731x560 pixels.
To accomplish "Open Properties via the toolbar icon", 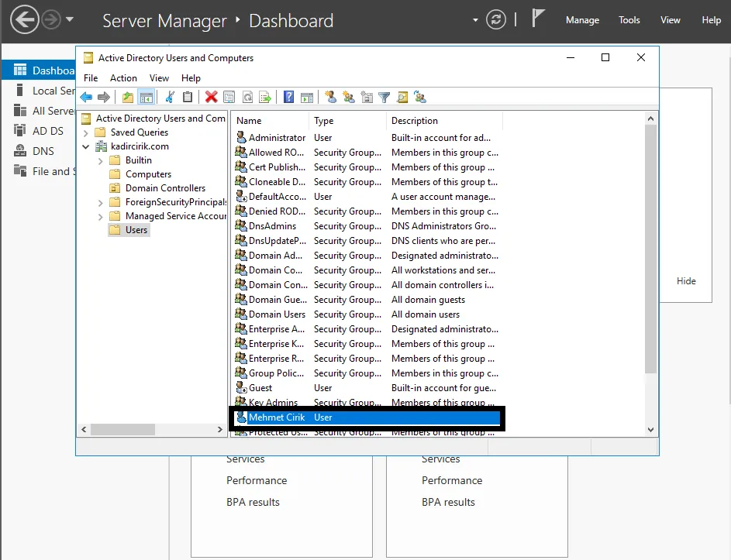I will click(229, 97).
